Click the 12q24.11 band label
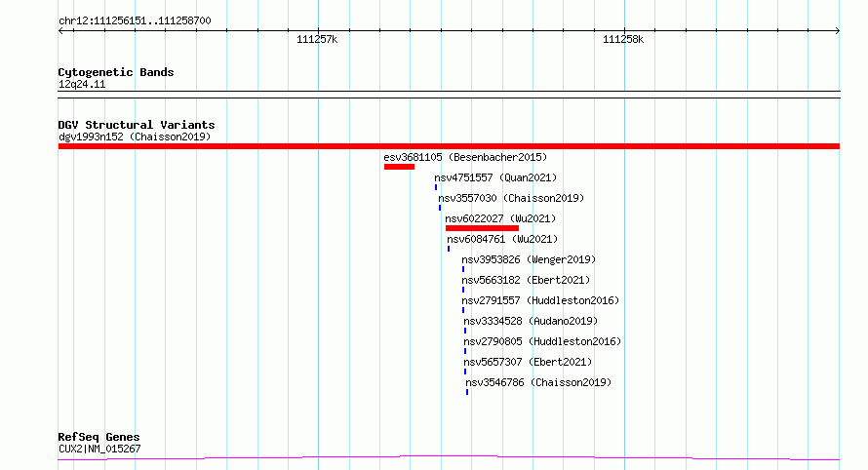This screenshot has height=470, width=868. click(82, 84)
